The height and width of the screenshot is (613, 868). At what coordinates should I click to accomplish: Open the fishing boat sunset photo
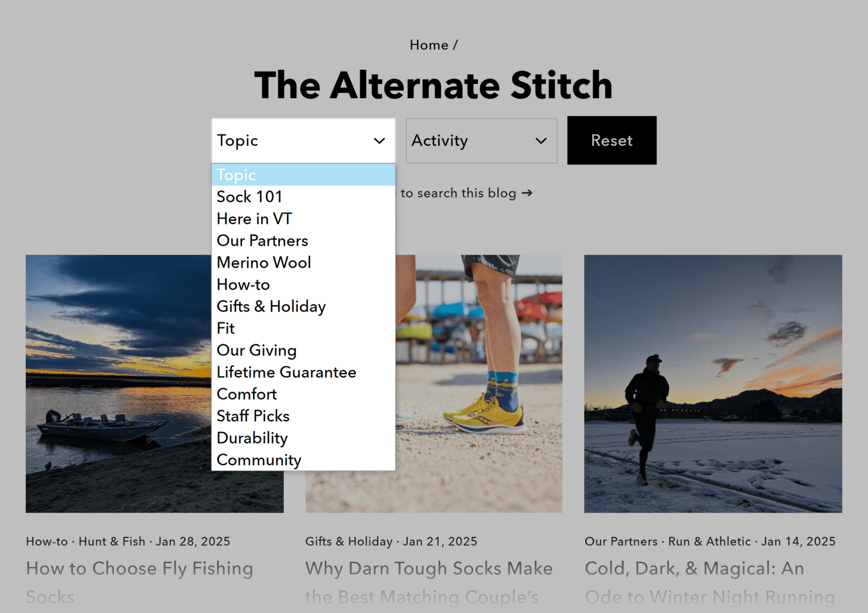pyautogui.click(x=118, y=384)
